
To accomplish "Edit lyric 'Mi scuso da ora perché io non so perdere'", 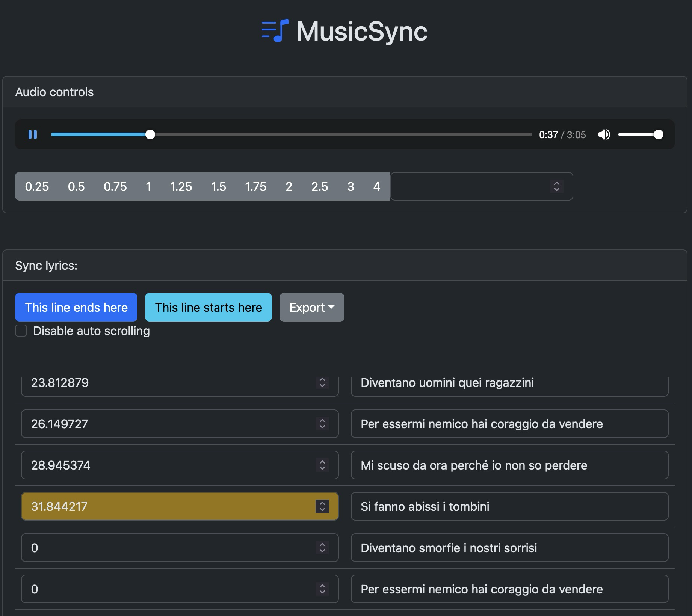I will pos(510,465).
